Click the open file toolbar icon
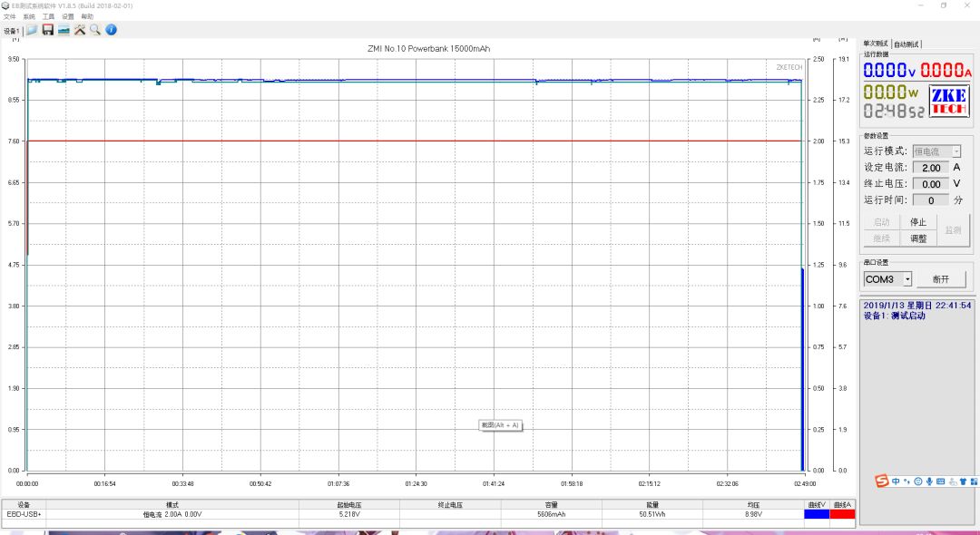 click(x=32, y=30)
